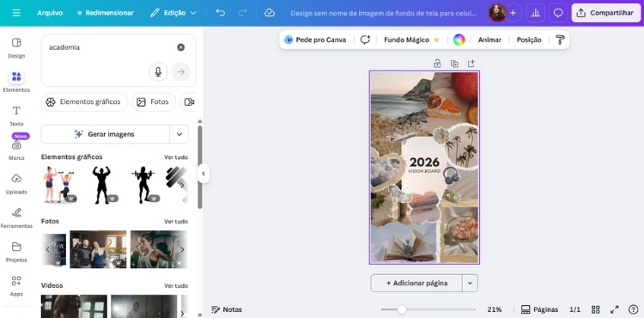644x318 pixels.
Task: Open the main hamburger menu
Action: (x=16, y=13)
